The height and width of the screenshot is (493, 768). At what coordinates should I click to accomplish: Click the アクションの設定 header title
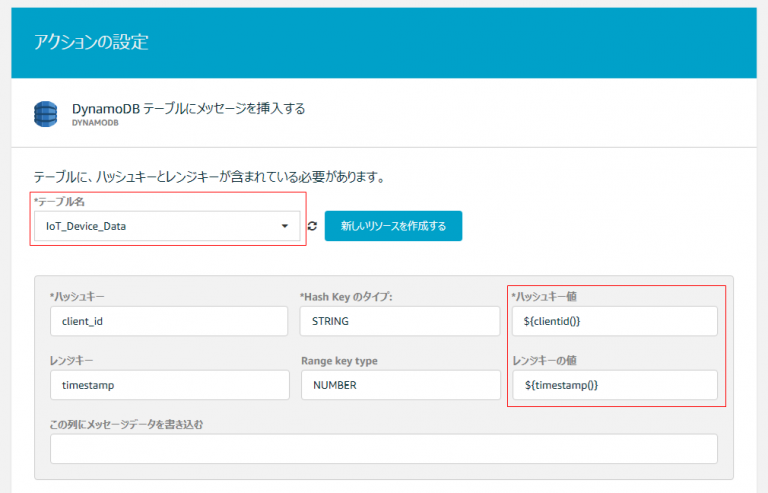[91, 42]
